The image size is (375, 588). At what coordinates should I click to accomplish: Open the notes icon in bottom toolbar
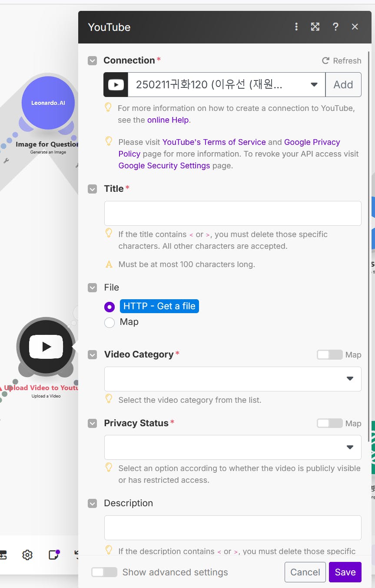(x=54, y=555)
